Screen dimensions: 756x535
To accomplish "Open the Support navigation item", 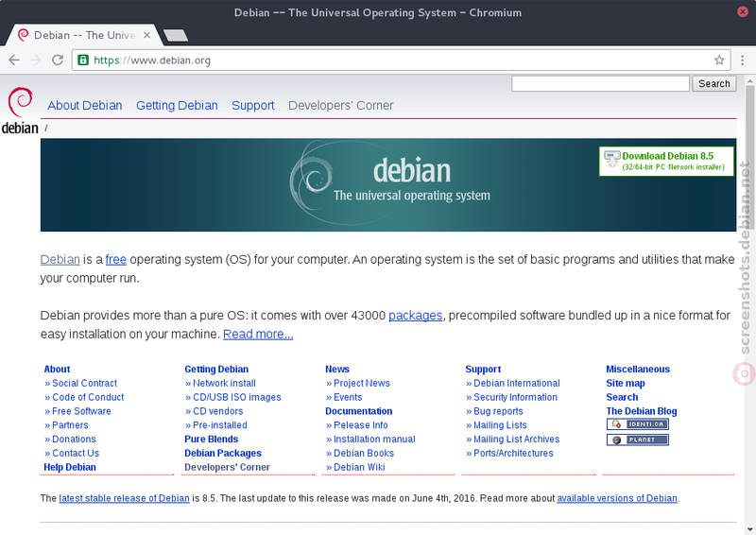I will tap(253, 106).
